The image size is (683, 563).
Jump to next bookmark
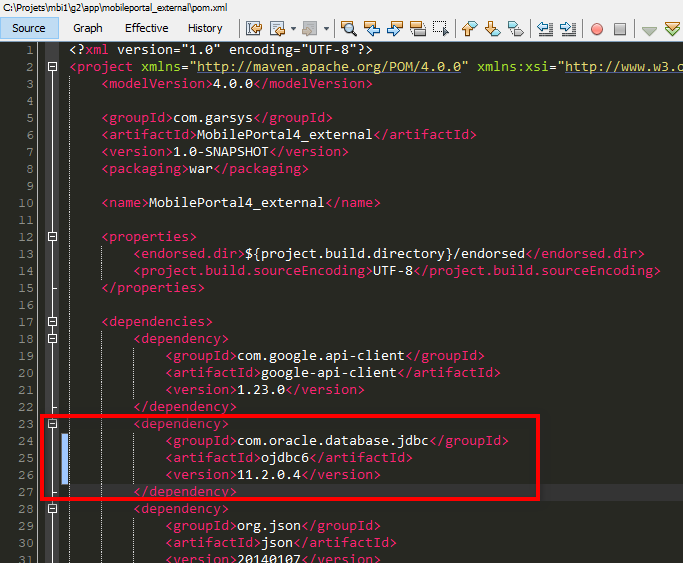[x=492, y=29]
